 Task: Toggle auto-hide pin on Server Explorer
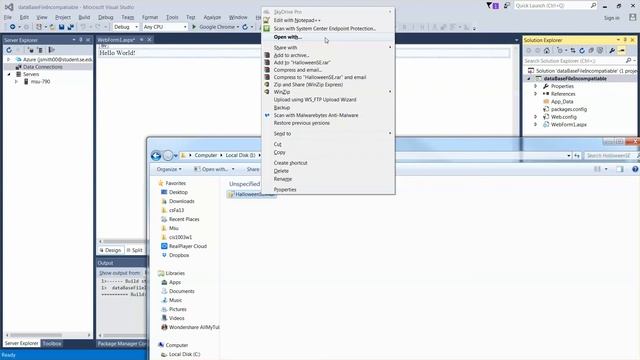(81, 40)
